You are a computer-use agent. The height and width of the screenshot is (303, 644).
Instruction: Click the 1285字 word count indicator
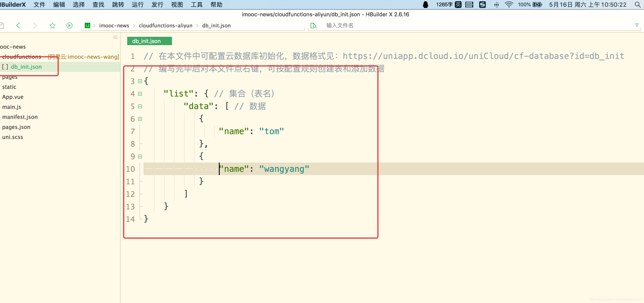(x=444, y=5)
